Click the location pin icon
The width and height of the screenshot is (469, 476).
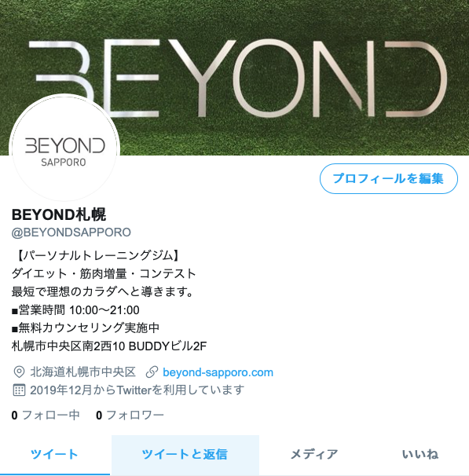point(19,372)
